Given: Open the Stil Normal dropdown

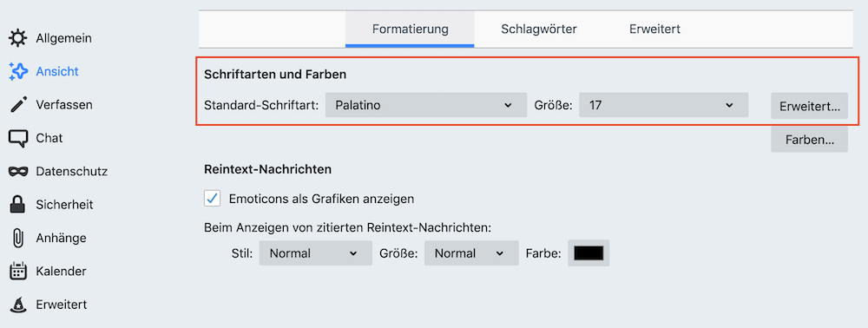Looking at the screenshot, I should (316, 253).
